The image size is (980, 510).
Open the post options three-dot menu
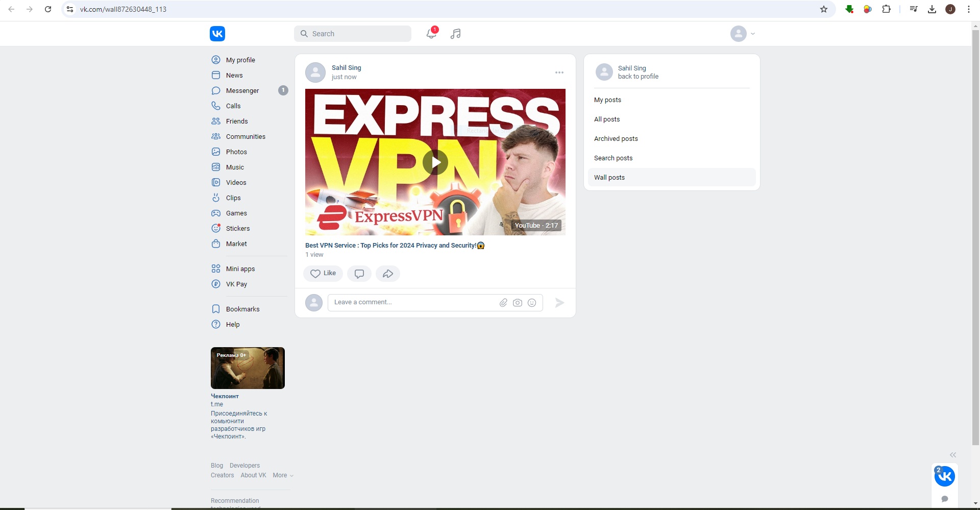(x=559, y=72)
